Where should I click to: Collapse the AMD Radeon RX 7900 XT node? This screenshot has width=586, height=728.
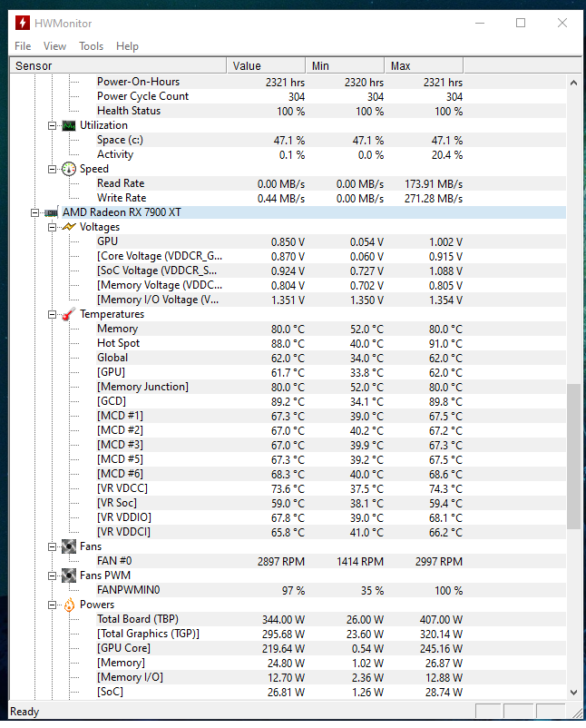[34, 212]
